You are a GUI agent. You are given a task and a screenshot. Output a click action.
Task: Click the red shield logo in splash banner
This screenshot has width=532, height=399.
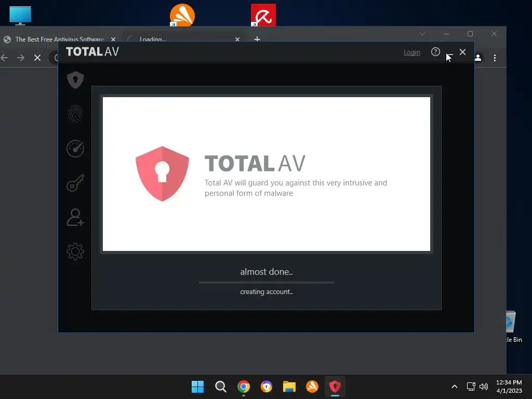pyautogui.click(x=162, y=174)
